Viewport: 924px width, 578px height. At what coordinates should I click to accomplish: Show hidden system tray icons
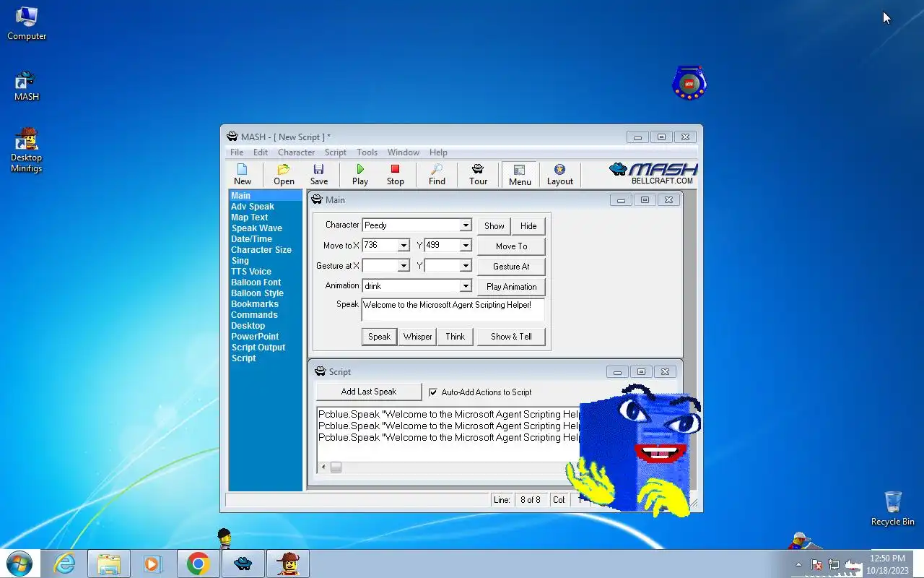(x=798, y=564)
